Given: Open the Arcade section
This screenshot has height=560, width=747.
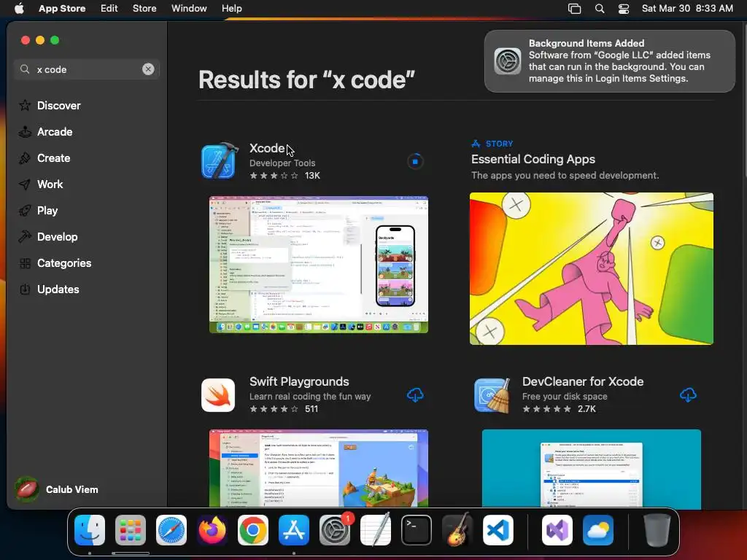Looking at the screenshot, I should [x=55, y=131].
